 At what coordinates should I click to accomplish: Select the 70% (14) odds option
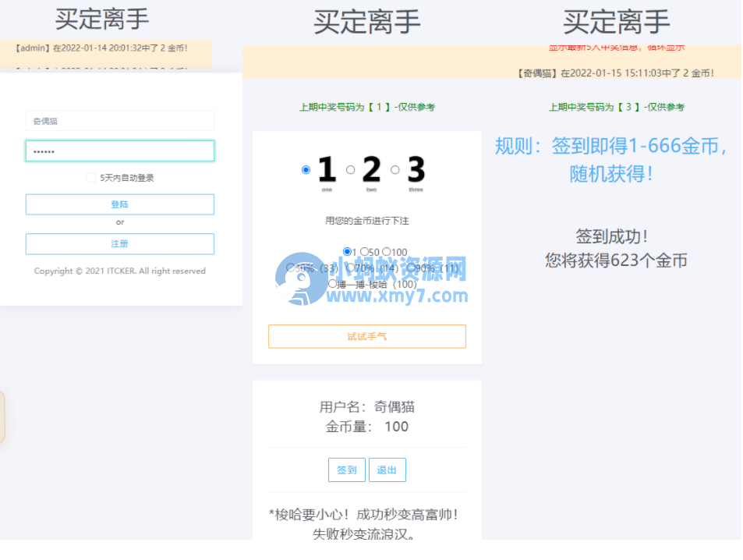[x=350, y=268]
